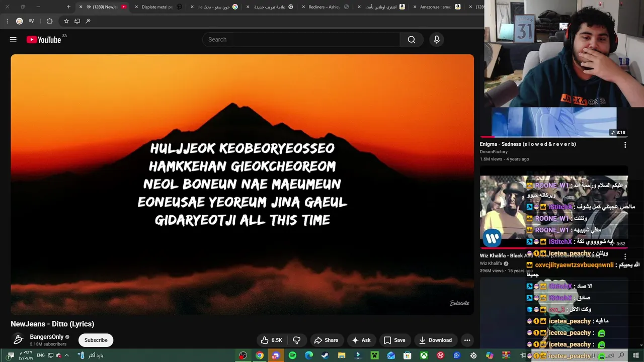Image resolution: width=644 pixels, height=362 pixels.
Task: Open File Explorer from the taskbar
Action: click(342, 355)
